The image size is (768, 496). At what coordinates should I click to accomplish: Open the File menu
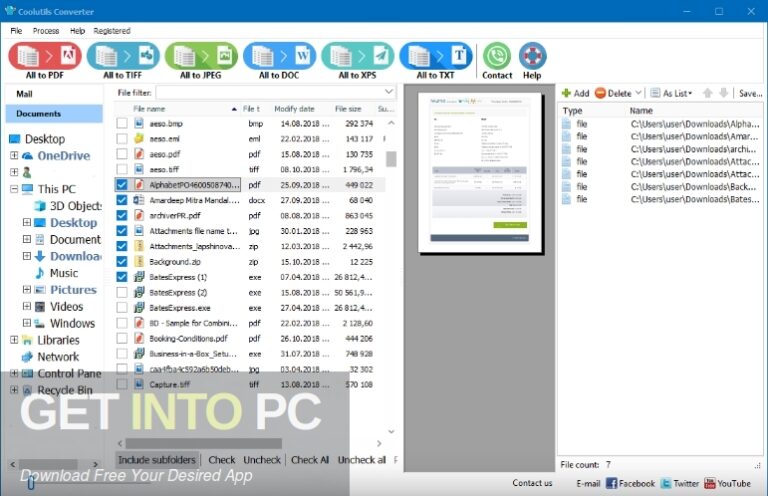[16, 31]
